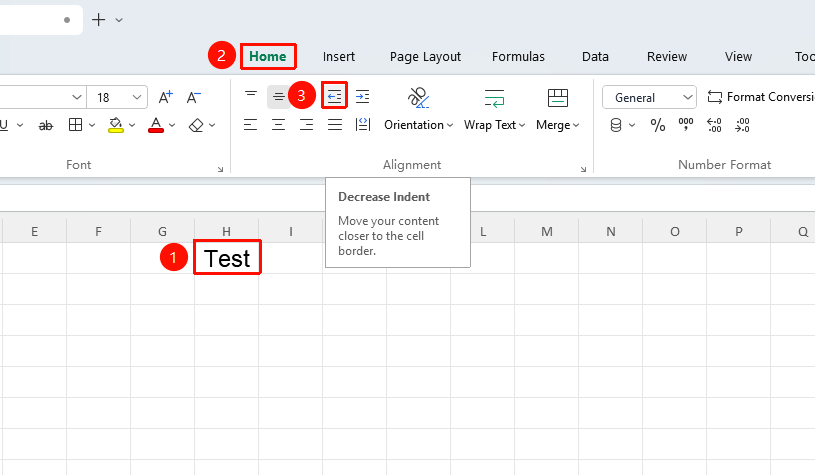
Task: Switch to the Insert tab
Action: (339, 56)
